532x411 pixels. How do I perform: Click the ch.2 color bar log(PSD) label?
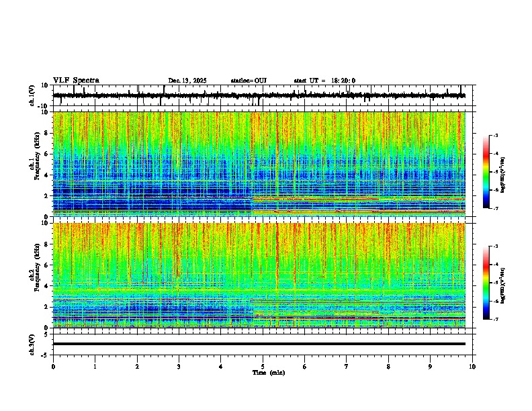[503, 285]
